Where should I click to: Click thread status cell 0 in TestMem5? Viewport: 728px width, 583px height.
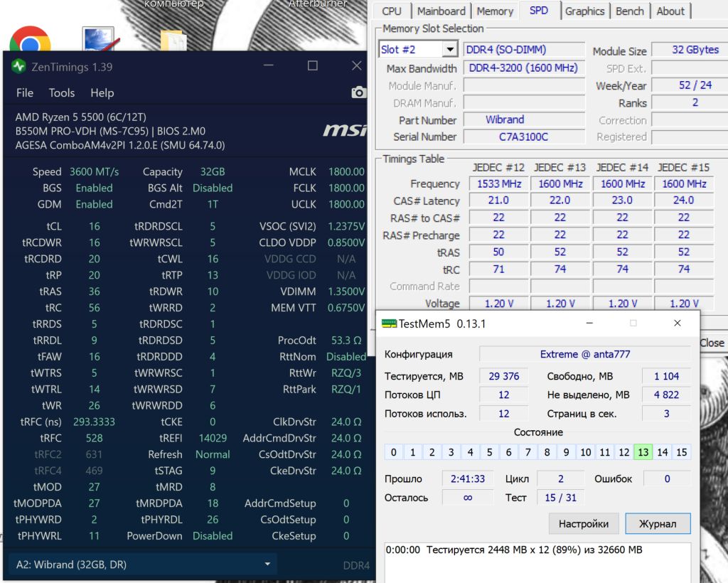394,452
